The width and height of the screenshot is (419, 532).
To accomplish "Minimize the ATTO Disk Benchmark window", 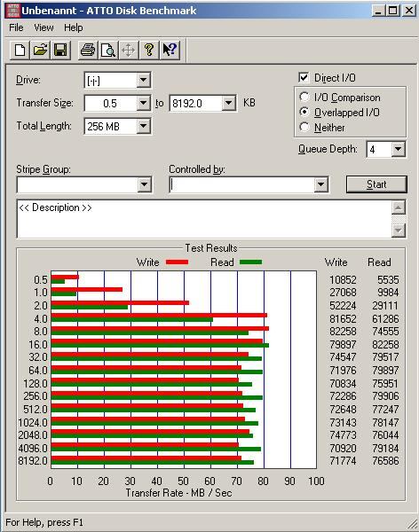I will point(378,10).
